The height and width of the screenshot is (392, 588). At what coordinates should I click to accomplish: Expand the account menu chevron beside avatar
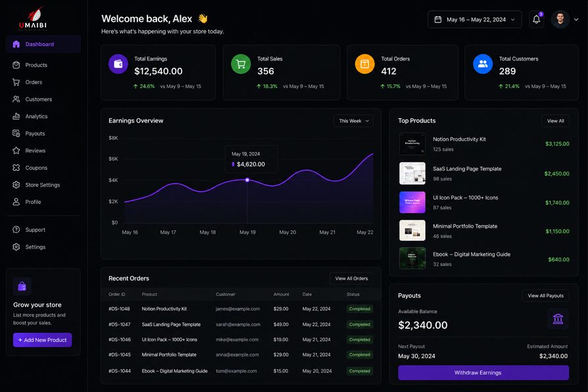pos(576,20)
